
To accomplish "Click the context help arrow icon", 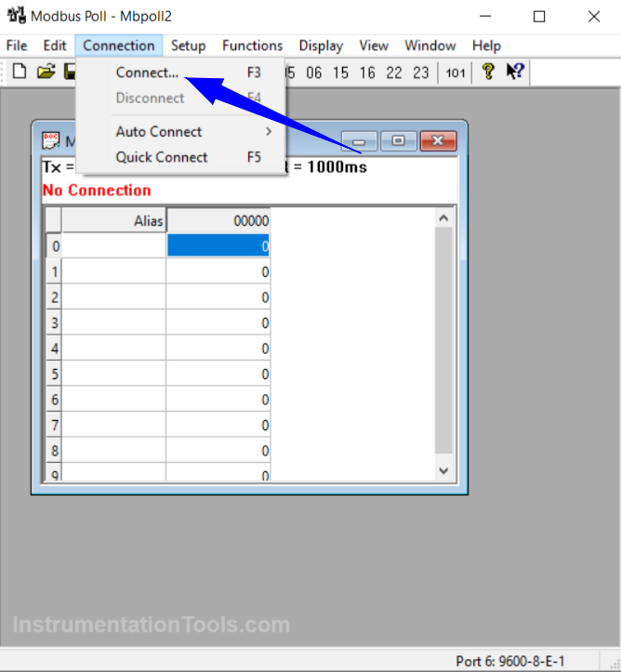I will [516, 72].
